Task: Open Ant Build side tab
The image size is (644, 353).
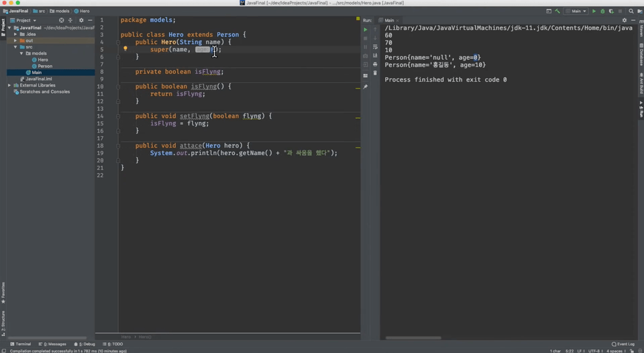Action: (641, 83)
